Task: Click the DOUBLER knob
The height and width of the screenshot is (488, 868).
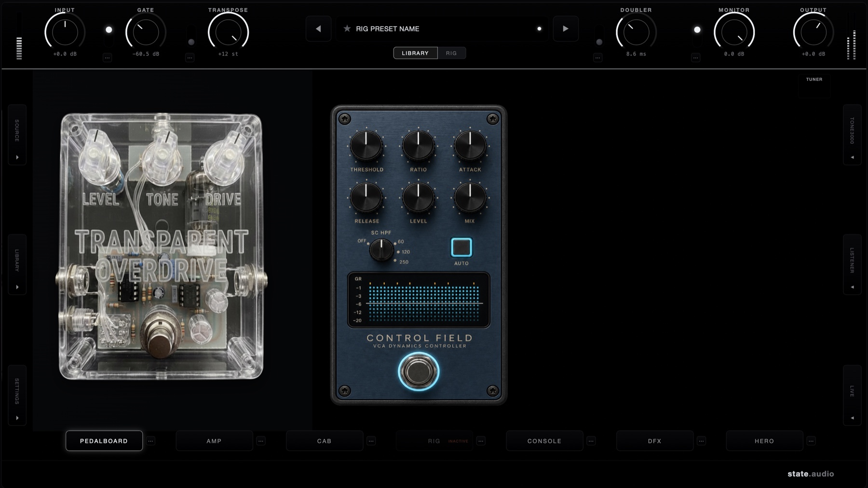Action: [636, 32]
